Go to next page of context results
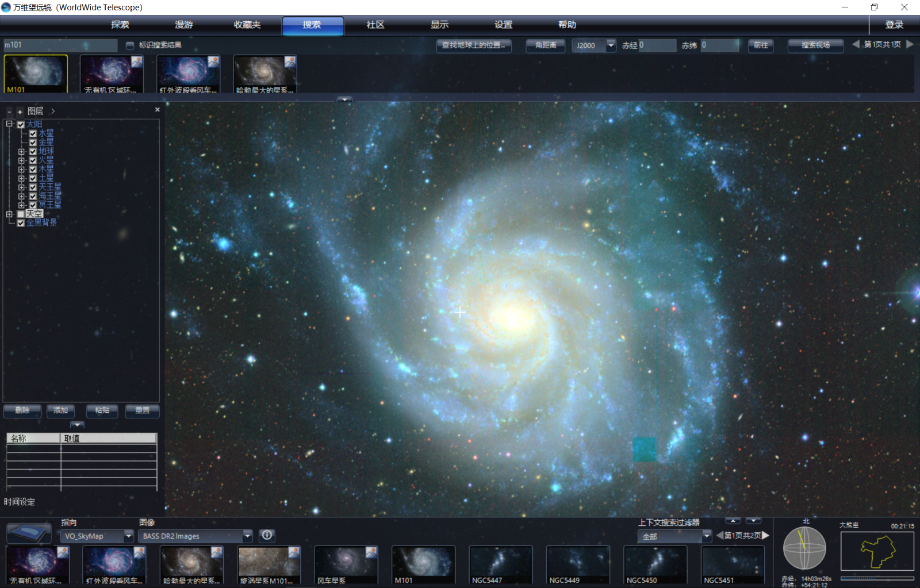 (x=766, y=535)
